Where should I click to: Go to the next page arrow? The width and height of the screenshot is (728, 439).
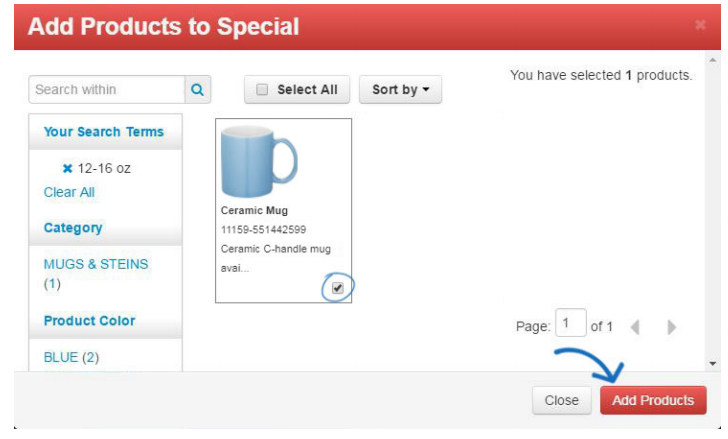pyautogui.click(x=671, y=327)
